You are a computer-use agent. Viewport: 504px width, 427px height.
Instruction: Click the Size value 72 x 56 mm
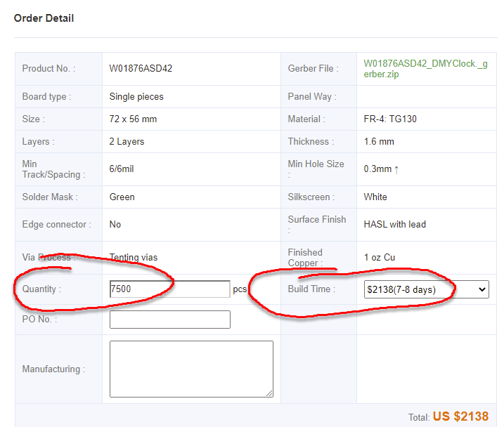[133, 119]
